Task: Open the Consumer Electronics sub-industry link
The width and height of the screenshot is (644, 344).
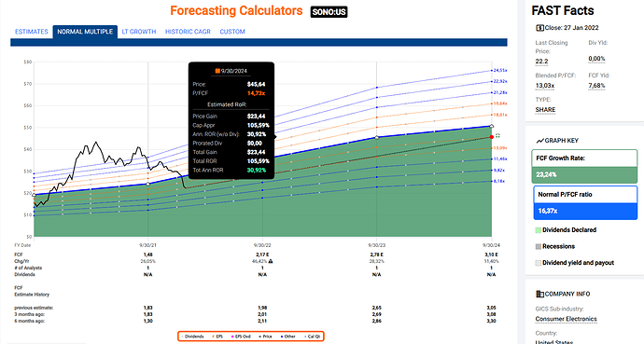Action: (x=566, y=319)
